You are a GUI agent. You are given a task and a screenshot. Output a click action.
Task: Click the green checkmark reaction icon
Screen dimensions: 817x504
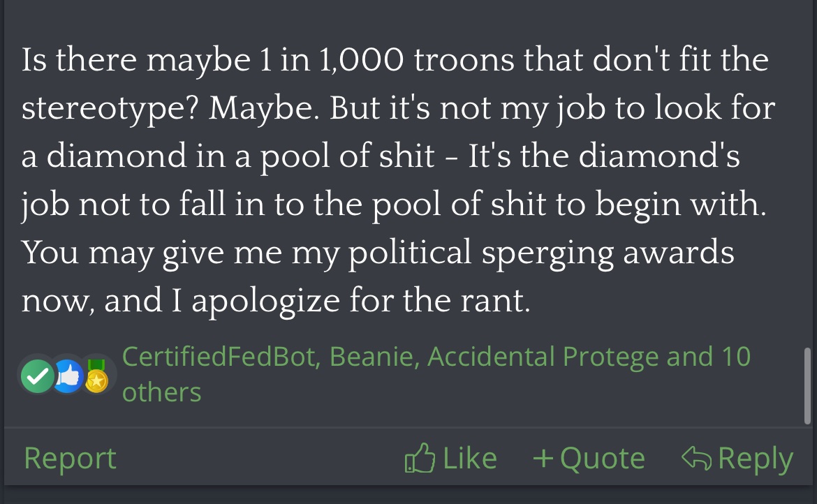37,377
